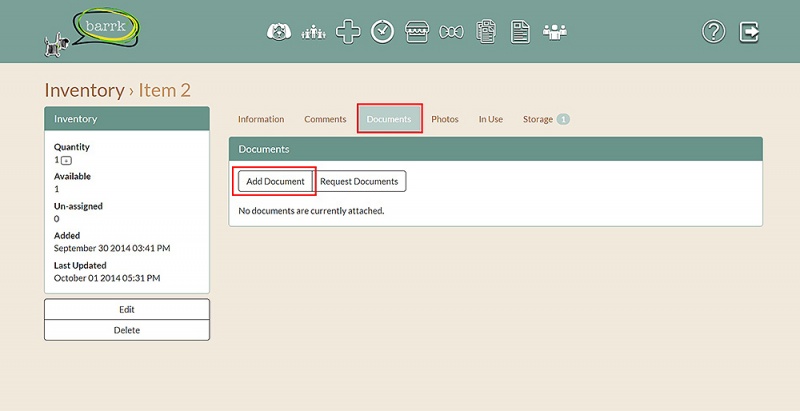The width and height of the screenshot is (800, 411).
Task: Click the 'Available' label
Action: point(72,176)
